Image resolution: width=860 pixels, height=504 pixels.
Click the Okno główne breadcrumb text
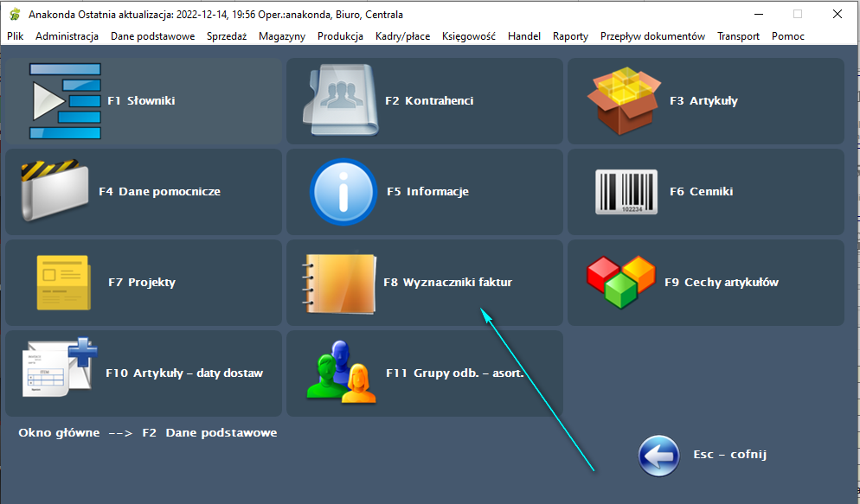(59, 433)
